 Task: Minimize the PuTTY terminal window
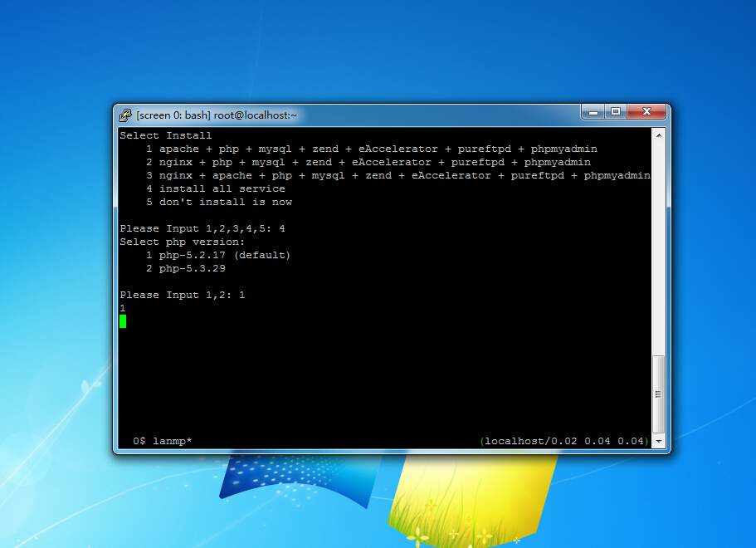(x=593, y=112)
